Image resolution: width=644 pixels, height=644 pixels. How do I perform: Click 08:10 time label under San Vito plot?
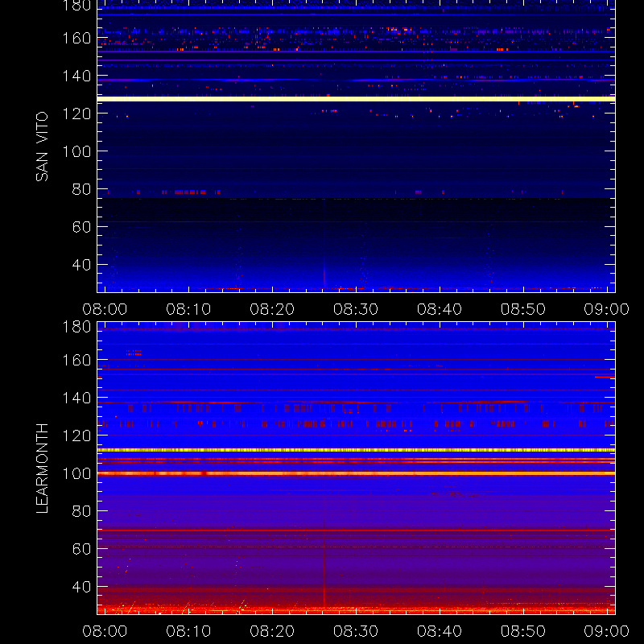(188, 309)
